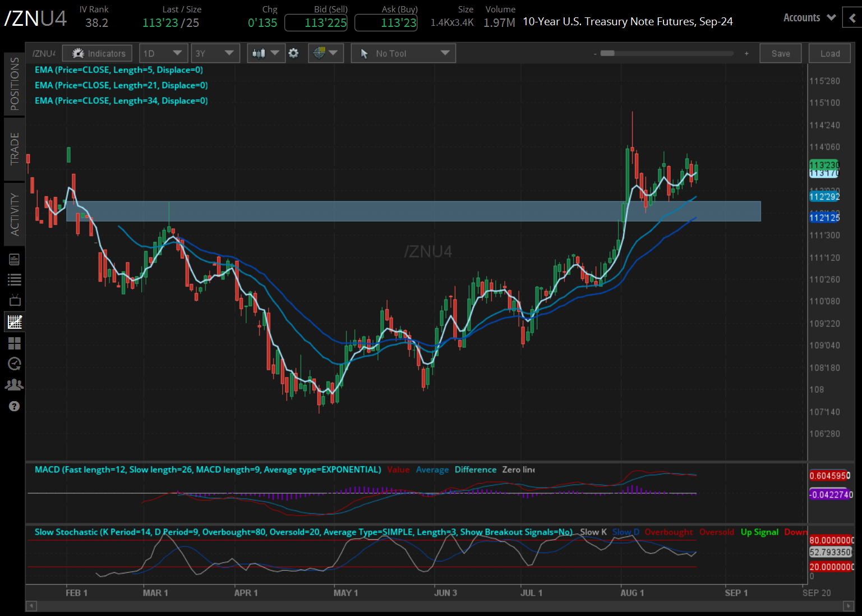The height and width of the screenshot is (616, 862).
Task: Open the research book icon in the sidebar
Action: click(15, 259)
